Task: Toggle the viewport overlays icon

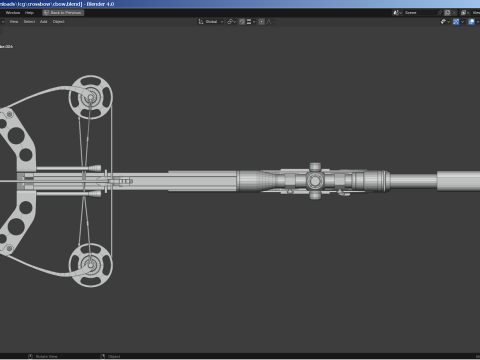Action: coord(471,22)
